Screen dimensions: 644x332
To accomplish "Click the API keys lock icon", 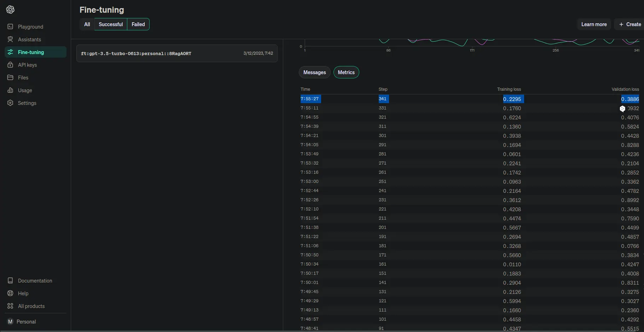I will [x=10, y=65].
